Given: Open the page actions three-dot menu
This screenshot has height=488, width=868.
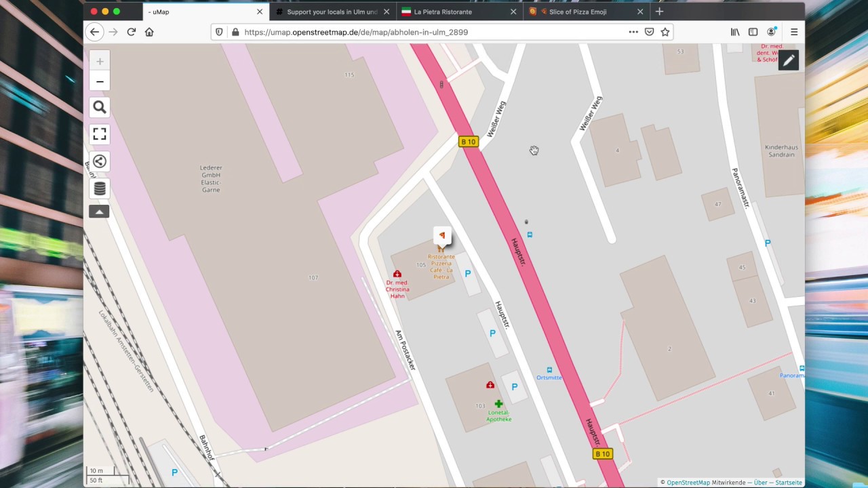Looking at the screenshot, I should pos(633,32).
